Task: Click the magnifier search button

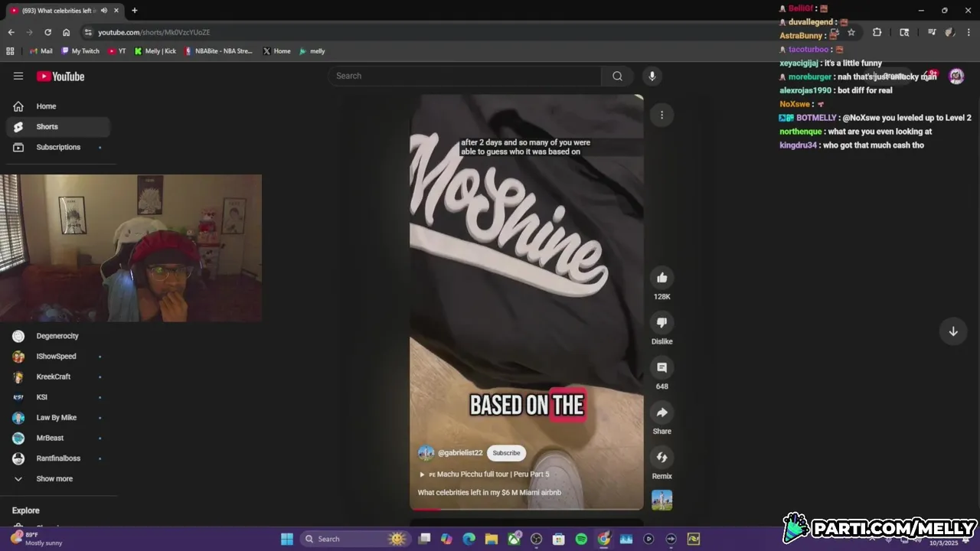Action: coord(617,76)
